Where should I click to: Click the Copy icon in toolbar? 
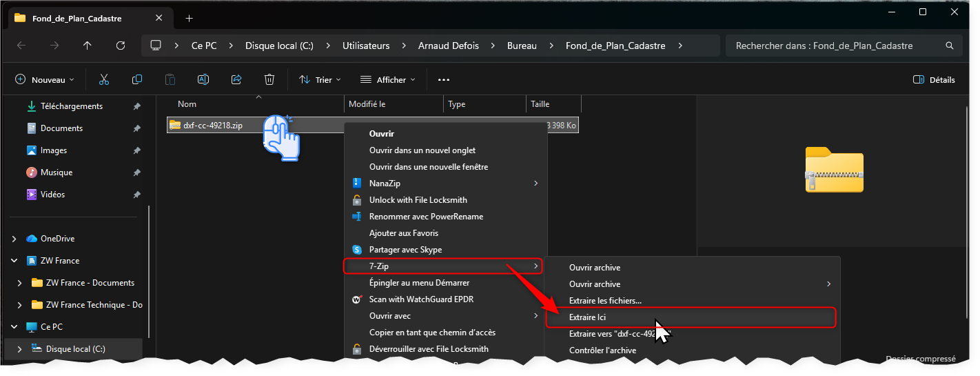click(x=137, y=80)
